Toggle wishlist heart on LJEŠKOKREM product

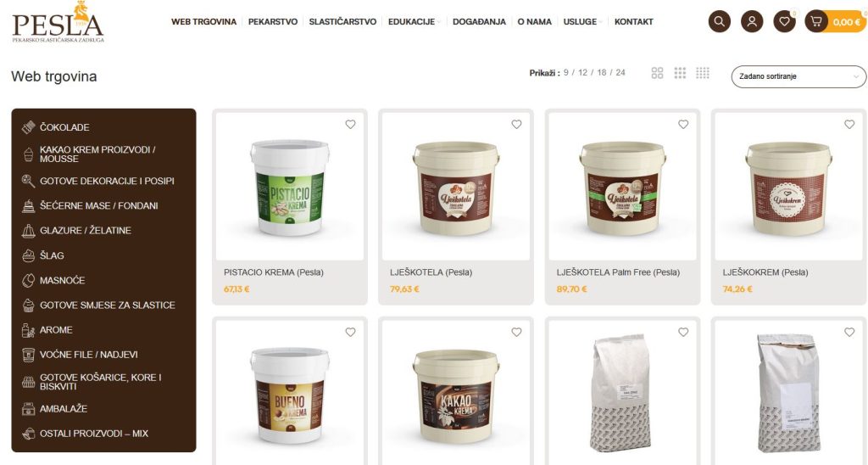(849, 125)
